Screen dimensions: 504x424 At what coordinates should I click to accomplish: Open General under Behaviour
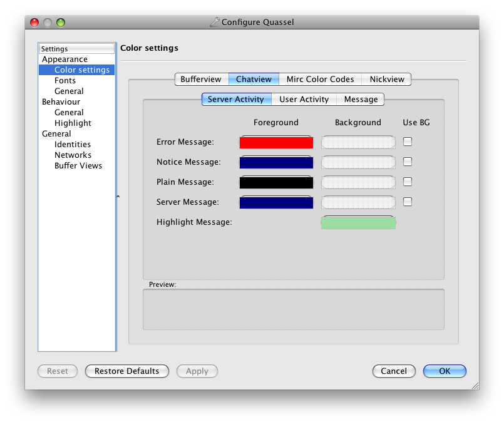69,112
